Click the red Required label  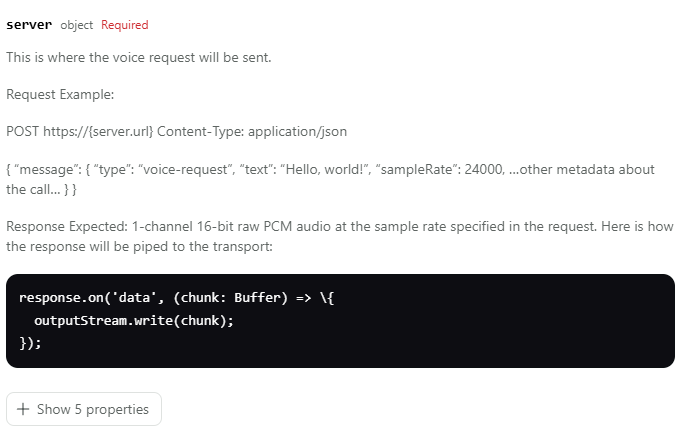tap(125, 25)
